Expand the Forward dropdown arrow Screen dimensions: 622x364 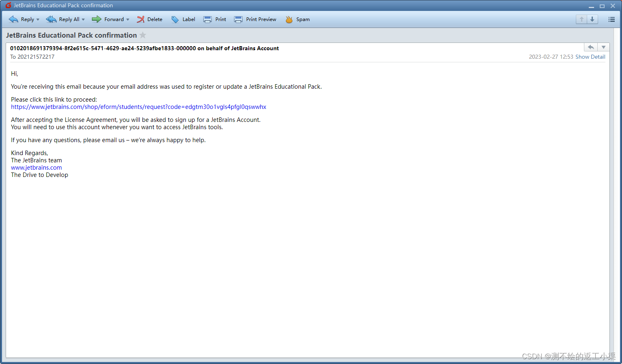[128, 19]
